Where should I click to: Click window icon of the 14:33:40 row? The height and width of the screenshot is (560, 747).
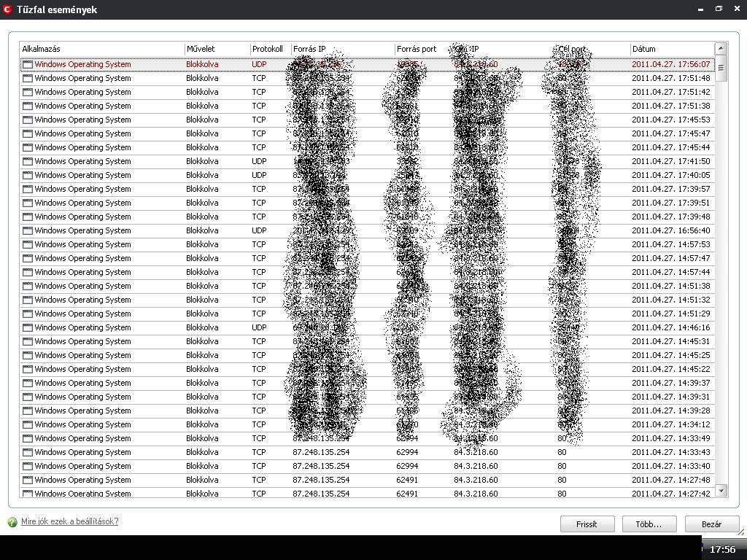tap(28, 466)
